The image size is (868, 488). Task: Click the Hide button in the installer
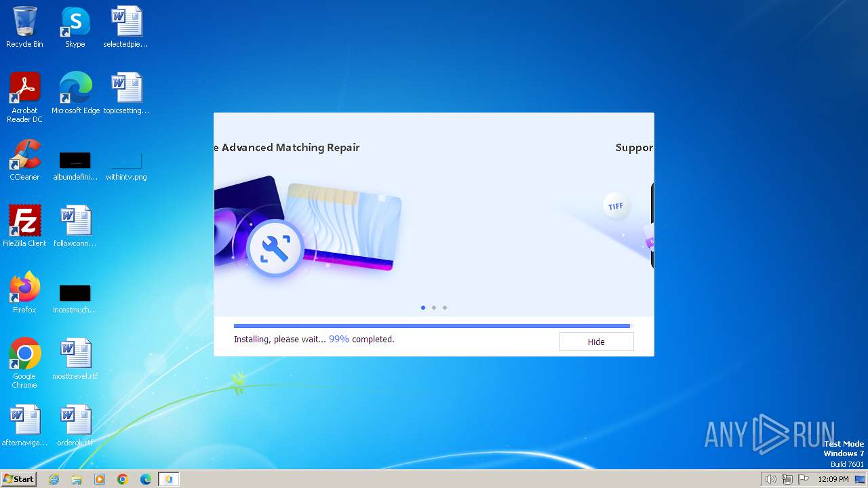click(x=596, y=342)
